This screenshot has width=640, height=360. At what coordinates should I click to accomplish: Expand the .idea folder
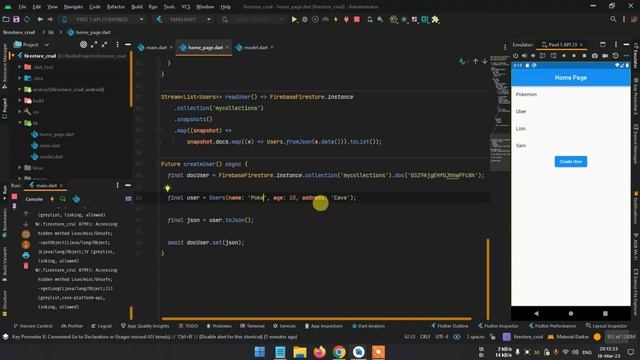[20, 78]
